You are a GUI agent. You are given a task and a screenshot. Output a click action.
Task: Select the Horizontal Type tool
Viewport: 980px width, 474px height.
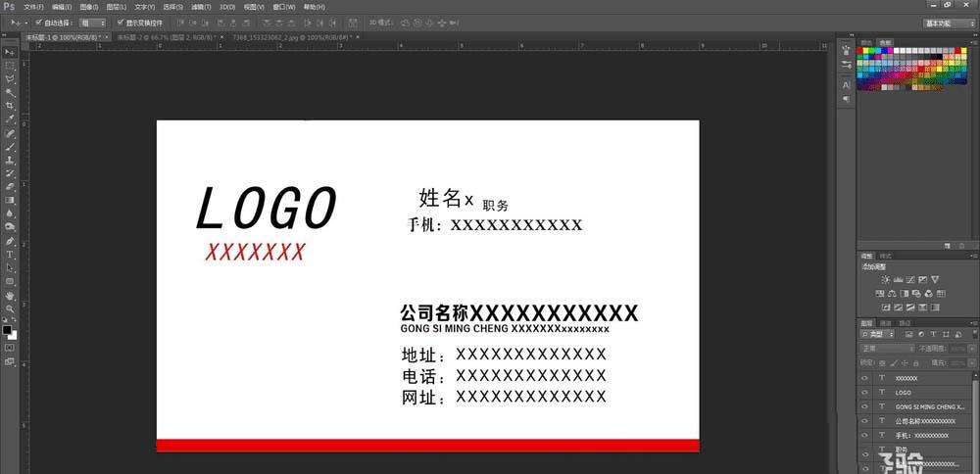10,255
